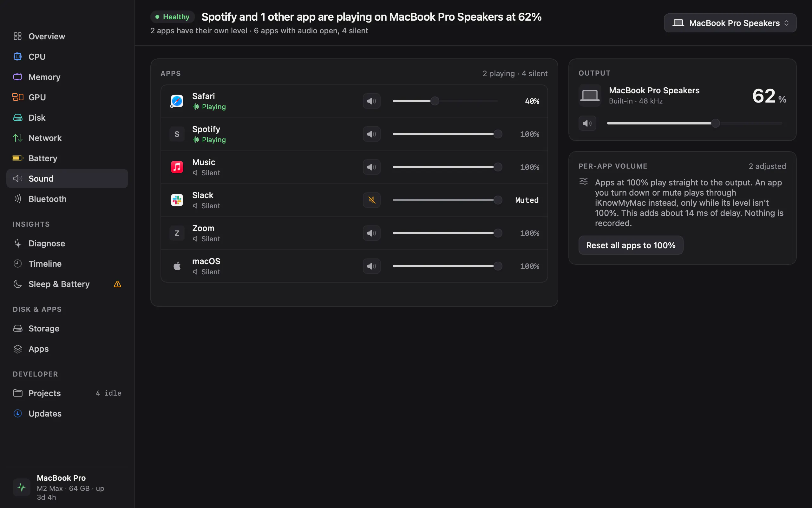The height and width of the screenshot is (508, 812).
Task: Adjust the output volume slider handle
Action: (715, 123)
